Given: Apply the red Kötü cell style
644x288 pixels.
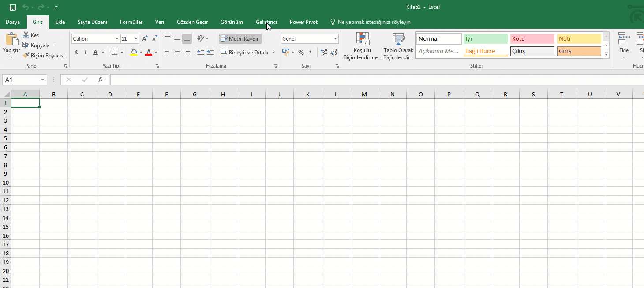Looking at the screenshot, I should click(532, 39).
